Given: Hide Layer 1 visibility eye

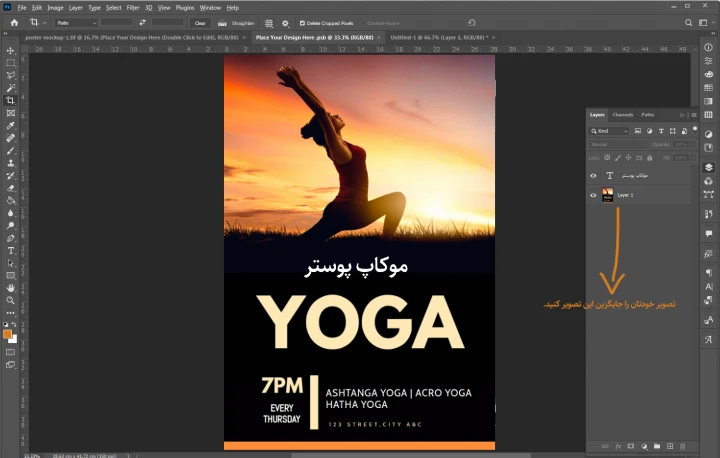Looking at the screenshot, I should tap(593, 195).
